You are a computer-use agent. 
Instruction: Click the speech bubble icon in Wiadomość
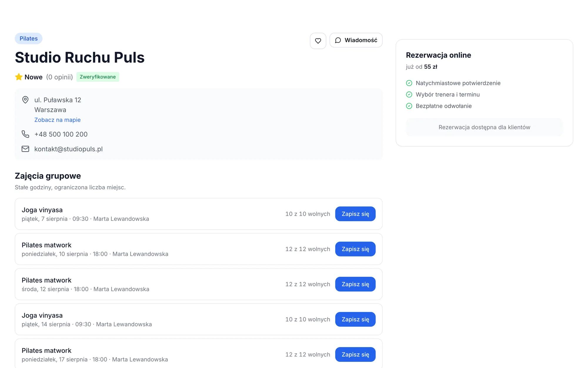coord(338,40)
